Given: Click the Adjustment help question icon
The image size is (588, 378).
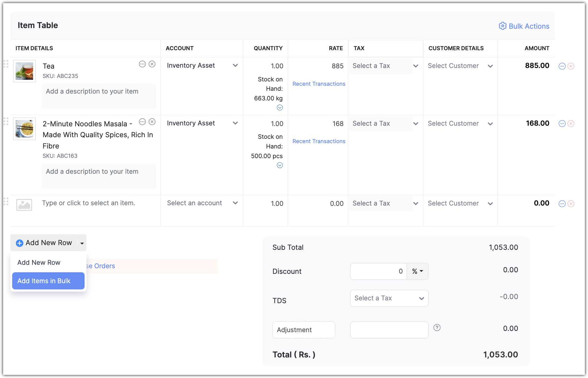Looking at the screenshot, I should (x=437, y=327).
